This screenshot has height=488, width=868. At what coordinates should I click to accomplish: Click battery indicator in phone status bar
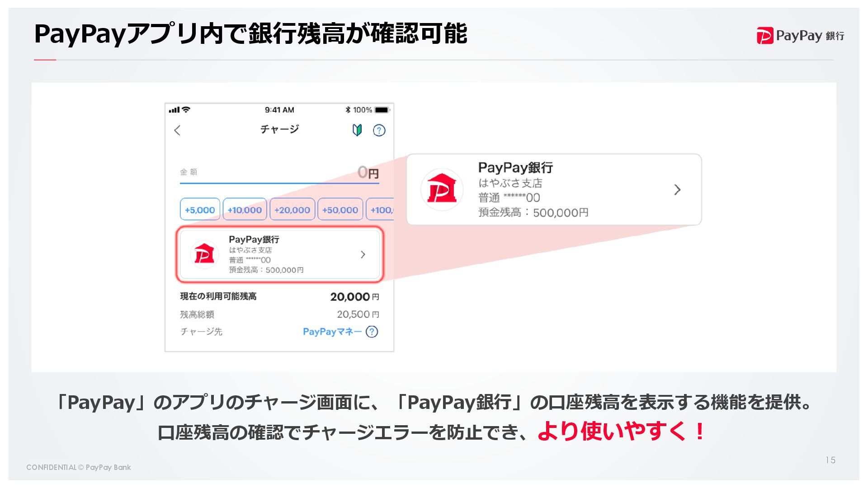(x=382, y=110)
